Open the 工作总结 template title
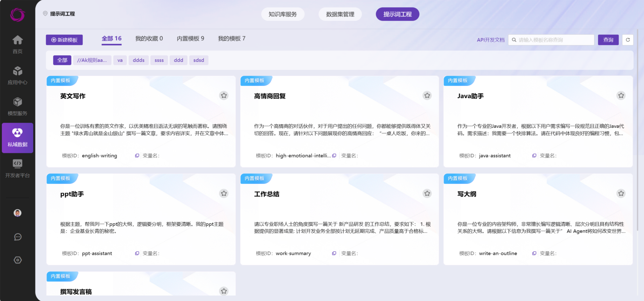Viewport: 644px width, 301px height. click(x=267, y=194)
